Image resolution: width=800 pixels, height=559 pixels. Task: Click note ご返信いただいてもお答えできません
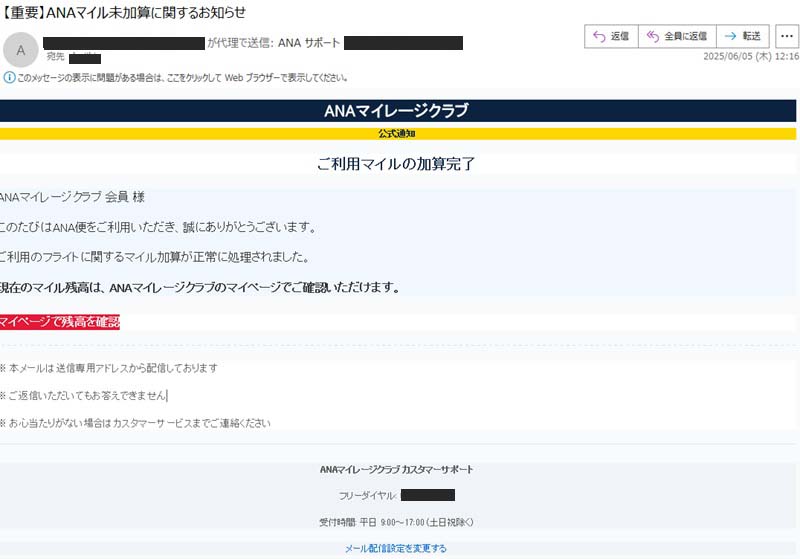[83, 396]
